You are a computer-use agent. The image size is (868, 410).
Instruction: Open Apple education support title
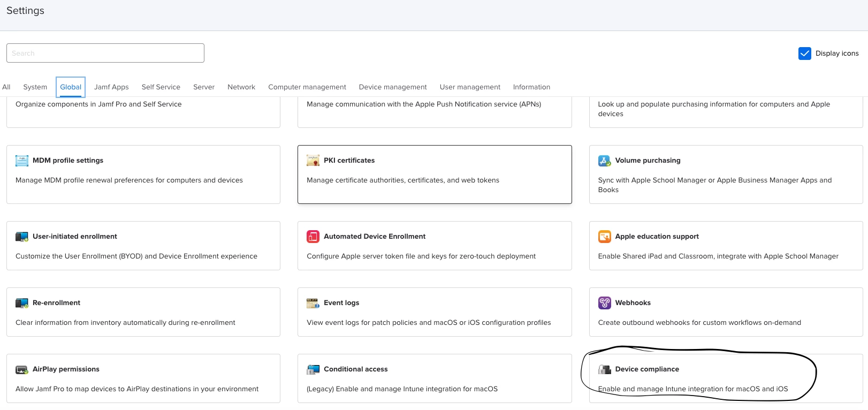click(x=657, y=237)
